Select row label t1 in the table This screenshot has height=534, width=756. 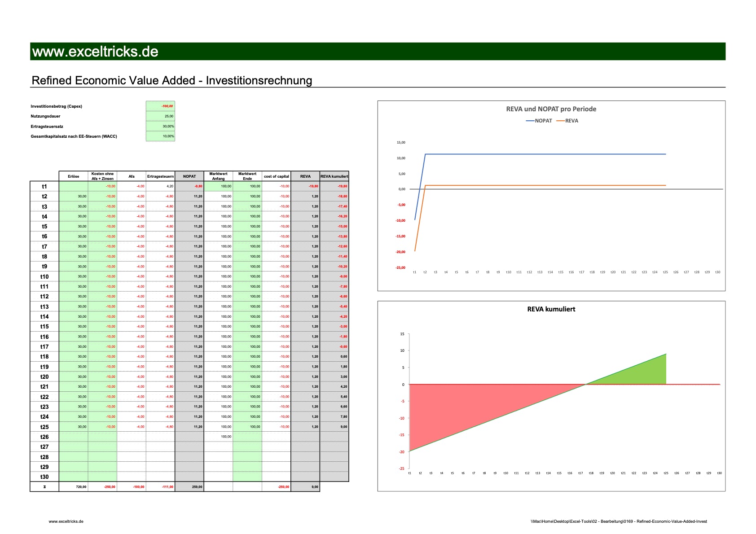44,186
